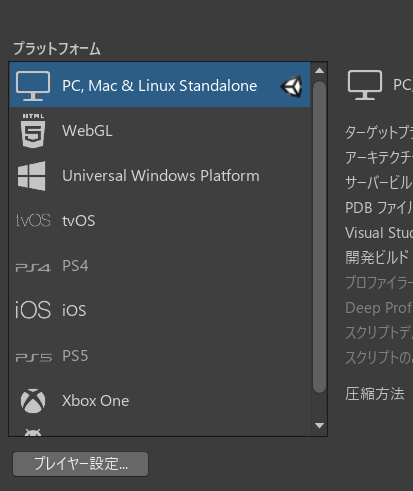
Task: Click the platform list scrollbar thumb
Action: pyautogui.click(x=319, y=237)
